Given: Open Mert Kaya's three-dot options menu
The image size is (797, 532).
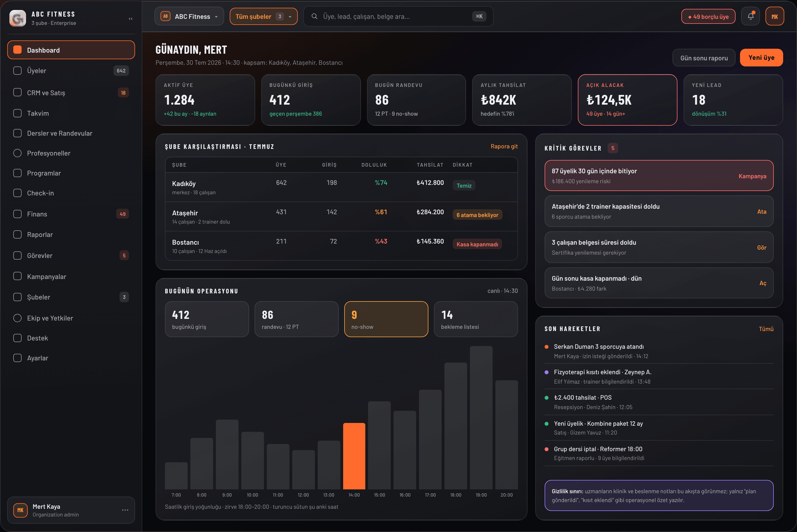Looking at the screenshot, I should click(x=125, y=510).
